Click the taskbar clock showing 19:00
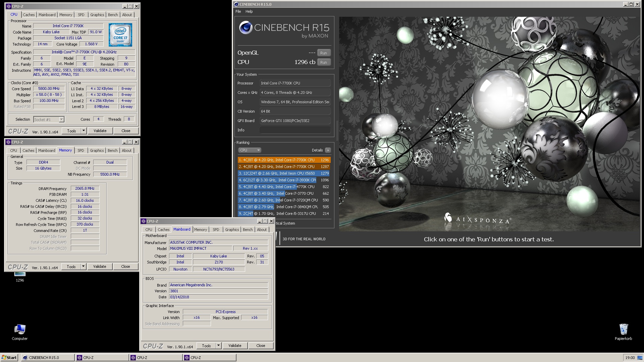Viewport: 644px width, 362px height. [630, 358]
